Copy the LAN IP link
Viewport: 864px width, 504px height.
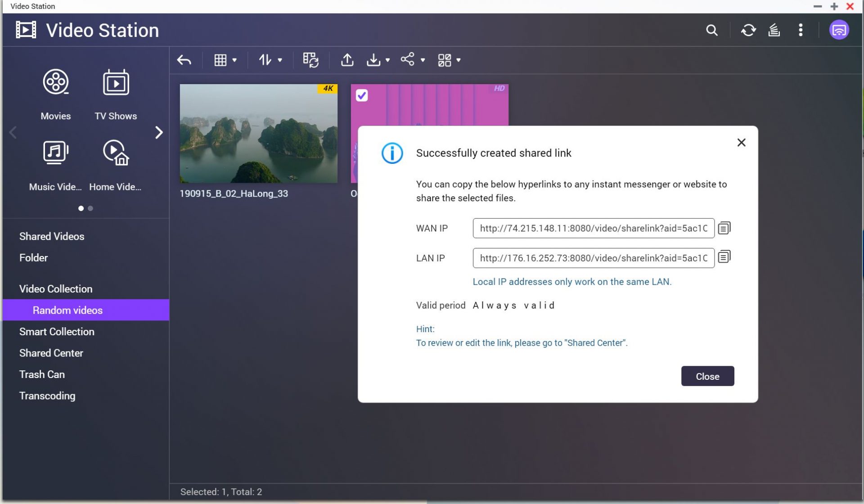click(x=724, y=256)
